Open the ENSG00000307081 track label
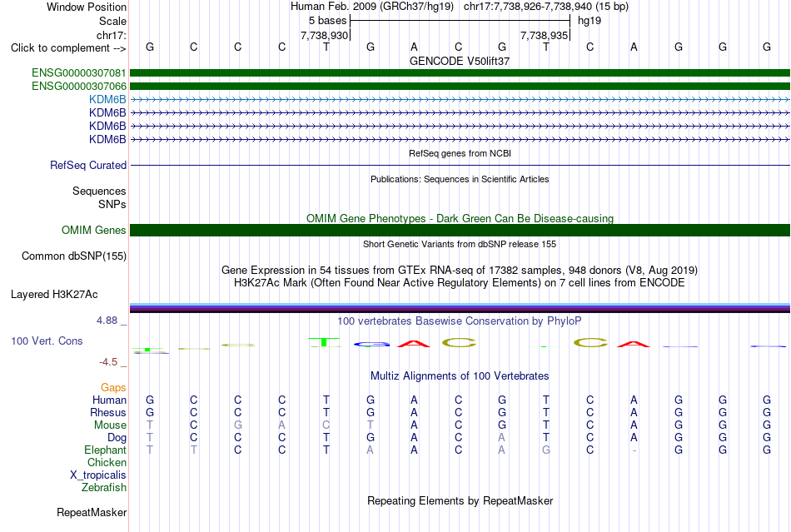 point(79,73)
